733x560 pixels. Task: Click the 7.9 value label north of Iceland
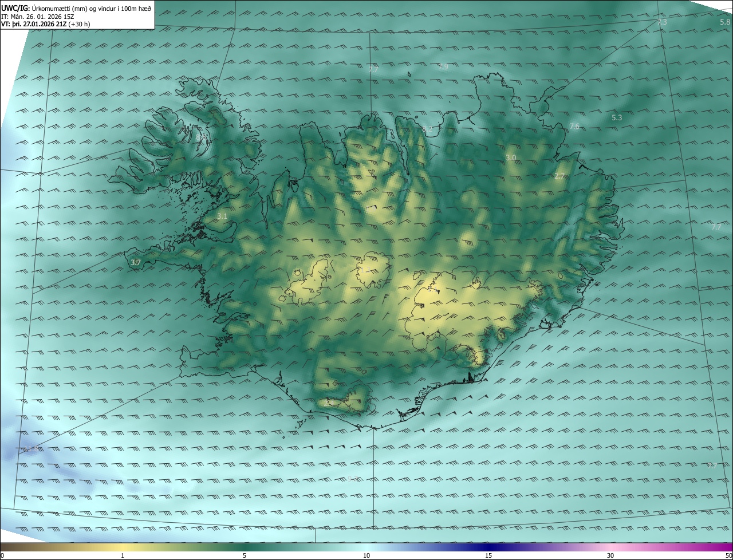tap(443, 67)
